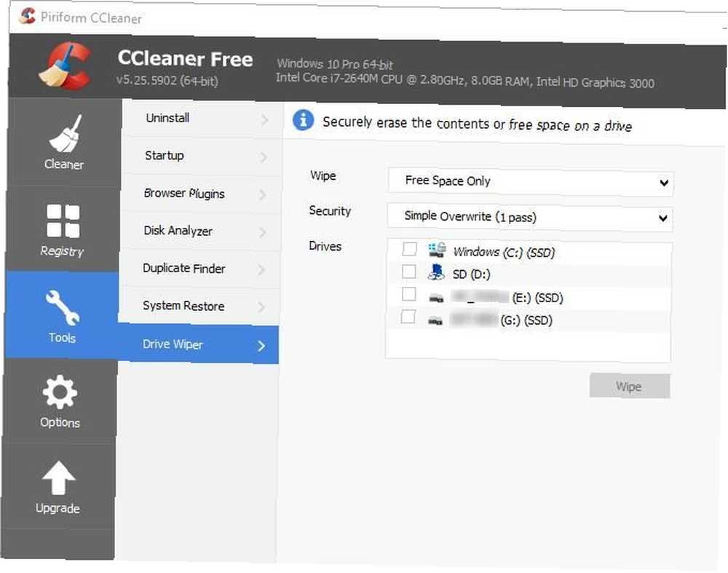
Task: Click the Windows (C:) drive icon
Action: [436, 250]
